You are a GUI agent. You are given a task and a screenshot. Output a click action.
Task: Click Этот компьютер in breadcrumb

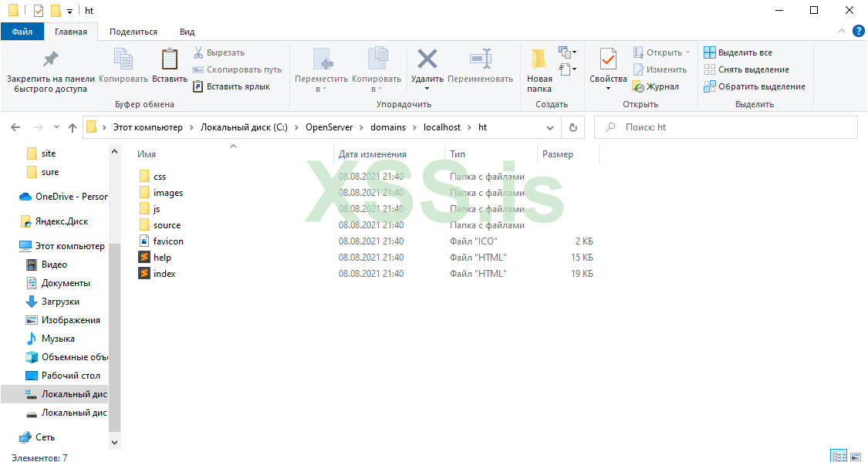148,127
